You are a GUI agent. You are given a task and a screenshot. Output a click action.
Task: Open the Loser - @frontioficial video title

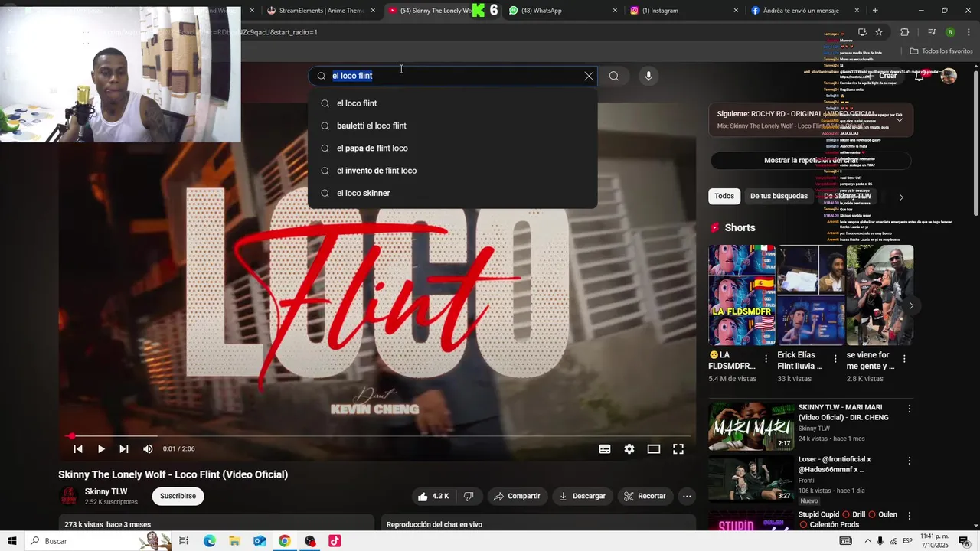pyautogui.click(x=835, y=465)
